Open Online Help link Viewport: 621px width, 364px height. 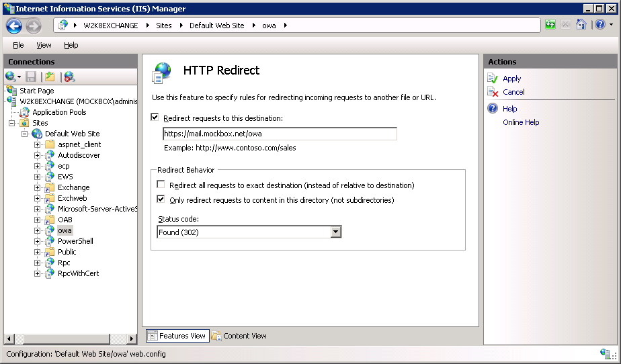[521, 122]
